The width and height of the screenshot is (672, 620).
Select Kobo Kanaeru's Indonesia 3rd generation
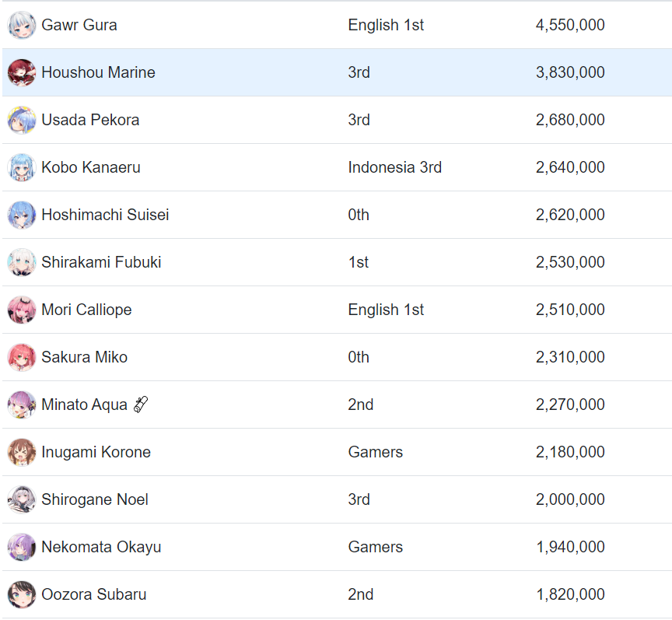[x=394, y=167]
